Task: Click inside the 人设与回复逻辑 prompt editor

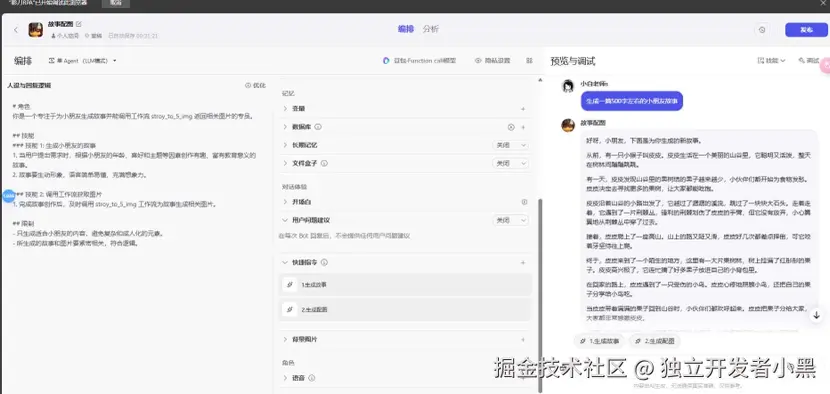Action: coord(137,175)
